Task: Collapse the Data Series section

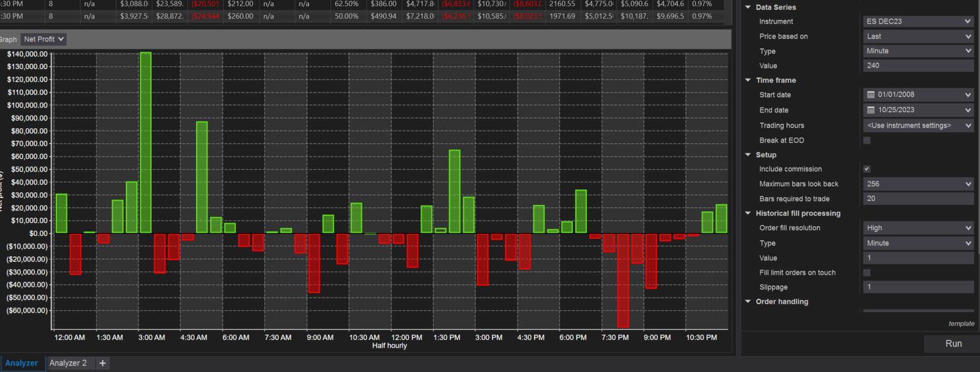Action: click(748, 7)
